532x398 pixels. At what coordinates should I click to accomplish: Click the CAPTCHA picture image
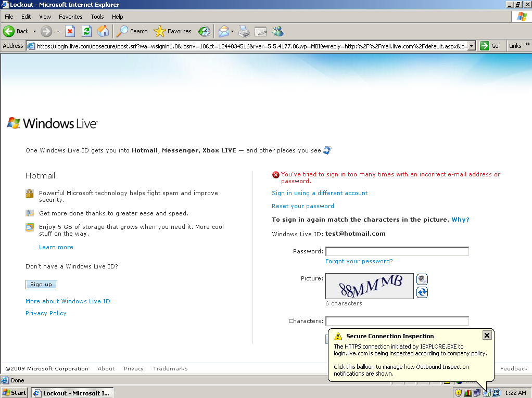pyautogui.click(x=370, y=286)
